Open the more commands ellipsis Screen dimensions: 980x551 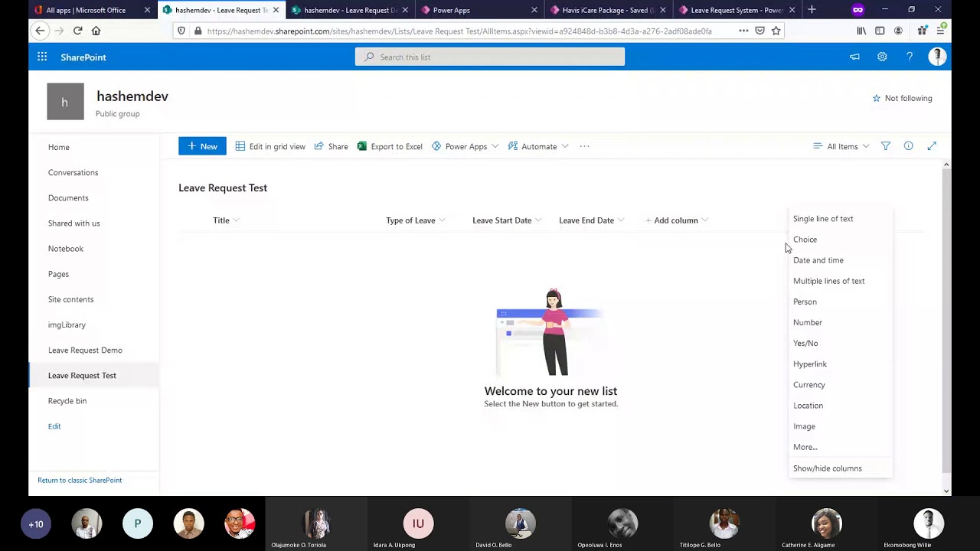click(584, 146)
